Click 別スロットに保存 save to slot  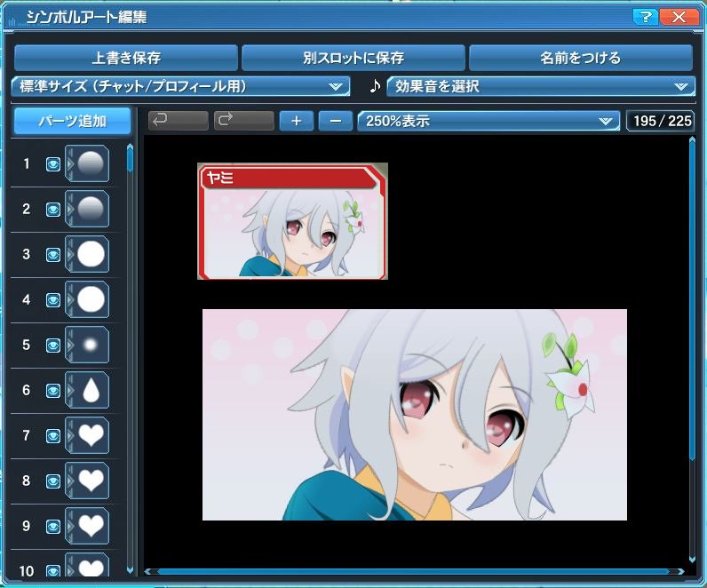tap(353, 58)
